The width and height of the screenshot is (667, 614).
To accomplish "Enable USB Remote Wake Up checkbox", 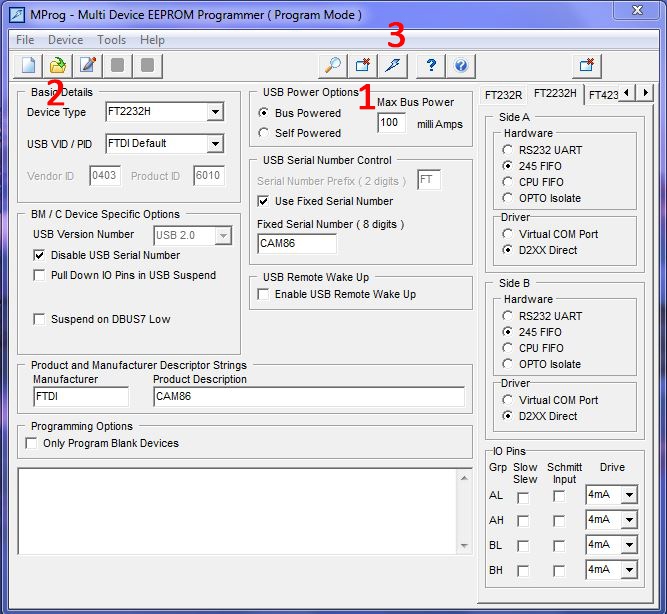I will 263,294.
